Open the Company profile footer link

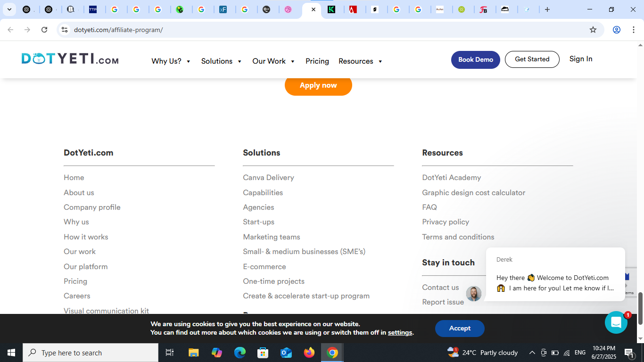click(x=92, y=207)
